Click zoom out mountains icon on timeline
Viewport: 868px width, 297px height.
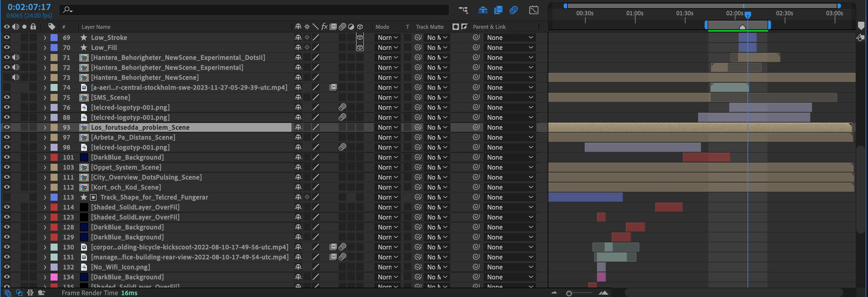[554, 293]
